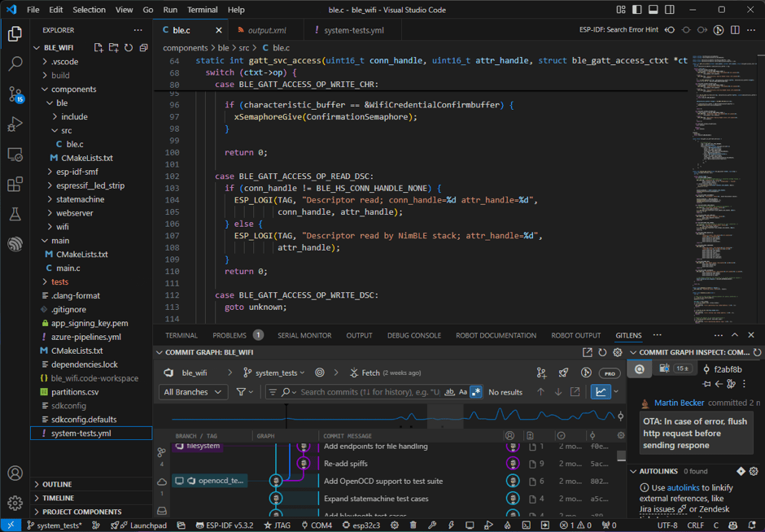Expand the OUTLINE section
This screenshot has width=765, height=532.
[x=91, y=484]
